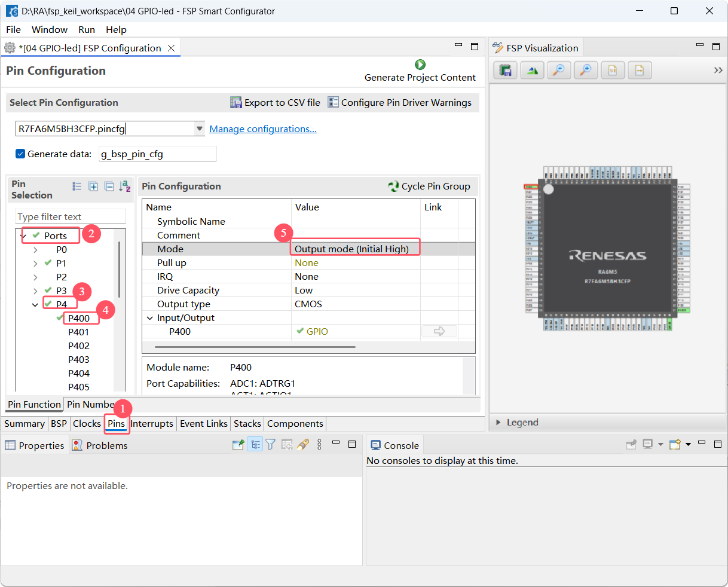Open a new console view
The image size is (728, 587).
coord(675,444)
